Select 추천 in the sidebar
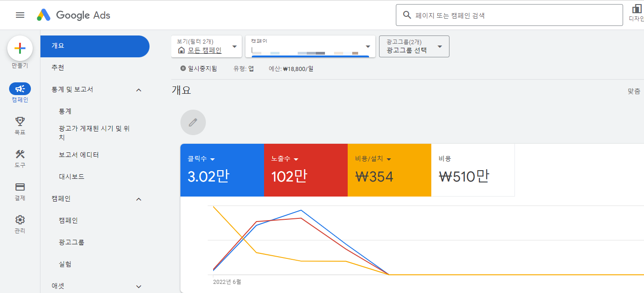Viewport: 644px width, 293px height. point(58,67)
